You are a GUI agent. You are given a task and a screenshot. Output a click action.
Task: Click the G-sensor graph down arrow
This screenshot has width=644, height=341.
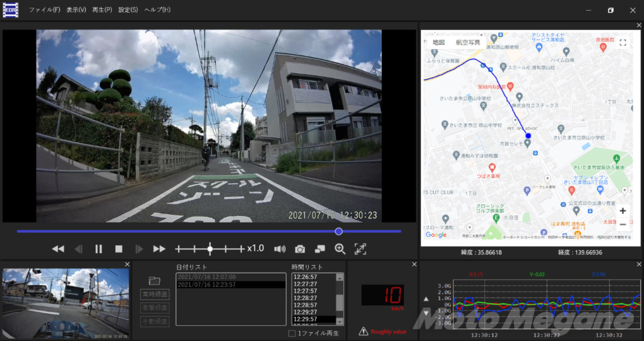[426, 312]
